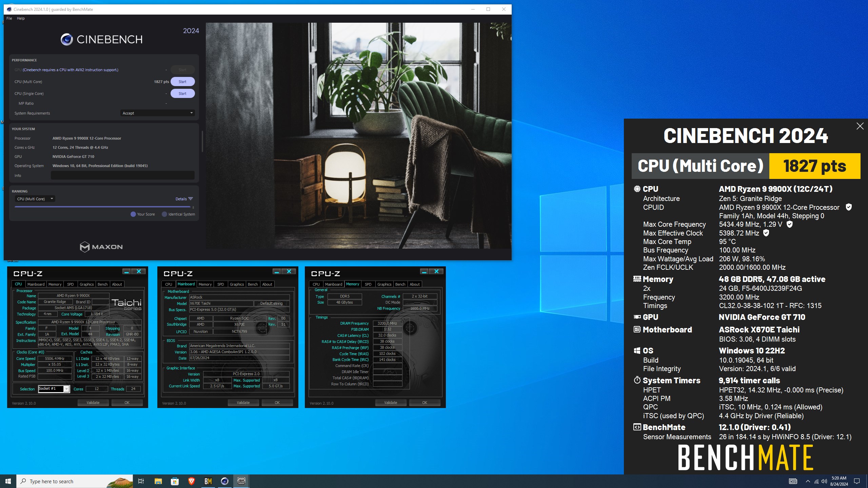Close the Memory CPU-Z window
This screenshot has height=488, width=868.
click(436, 271)
